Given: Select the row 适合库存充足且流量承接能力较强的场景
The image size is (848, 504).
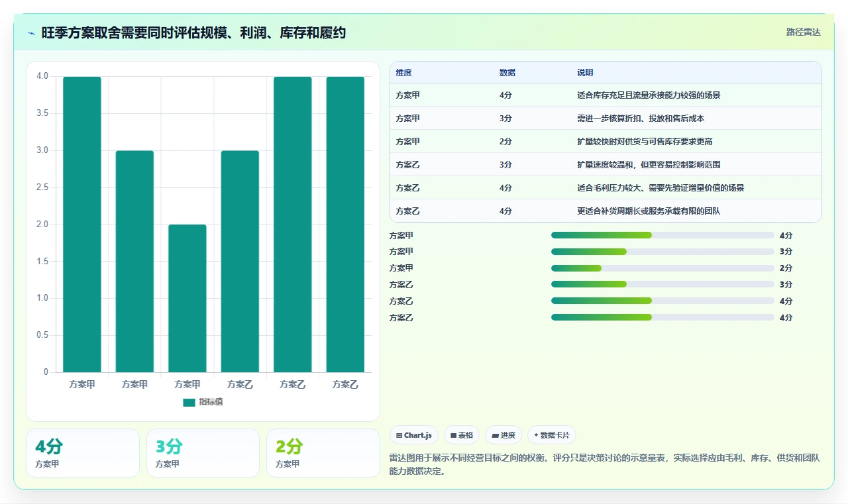Looking at the screenshot, I should 606,95.
